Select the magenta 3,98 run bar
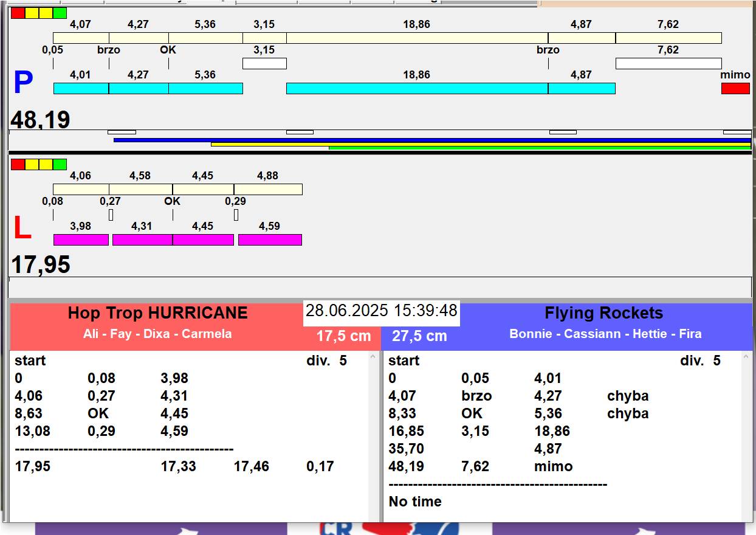The image size is (756, 535). tap(81, 240)
